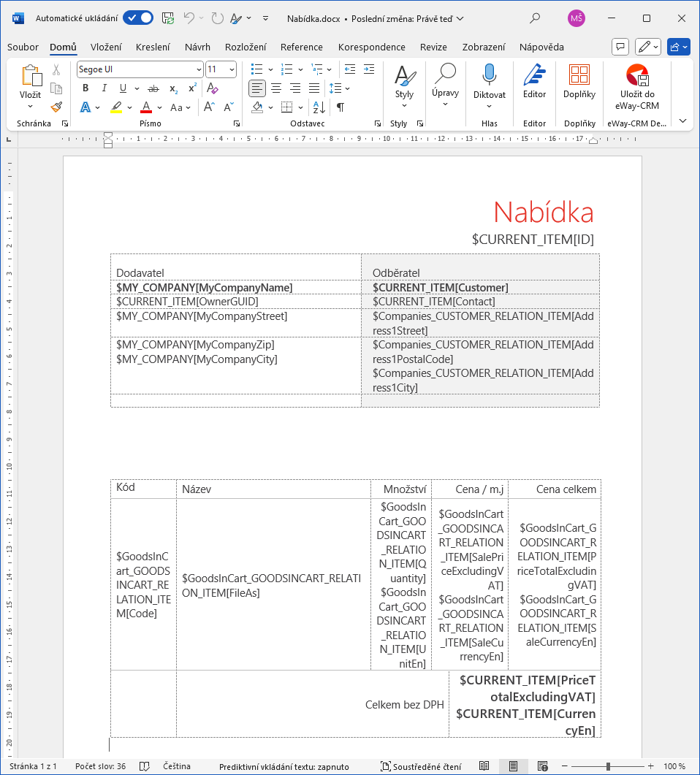
Task: Toggle italic formatting
Action: [x=104, y=88]
